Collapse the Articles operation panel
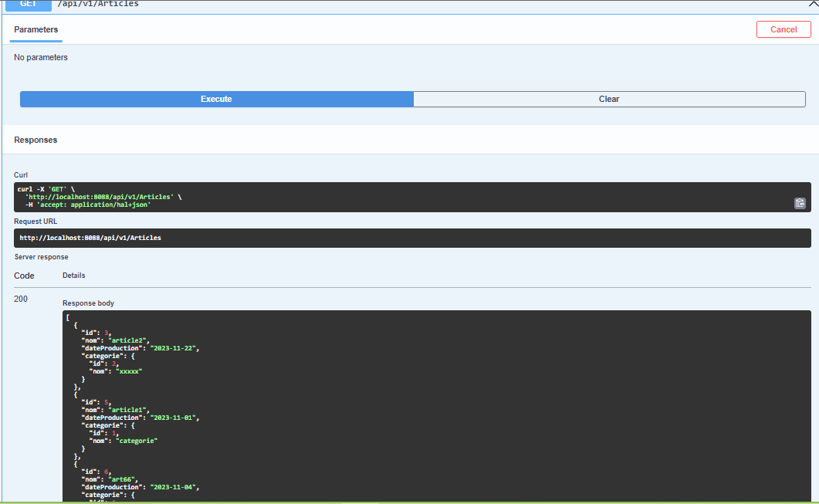 coord(807,4)
